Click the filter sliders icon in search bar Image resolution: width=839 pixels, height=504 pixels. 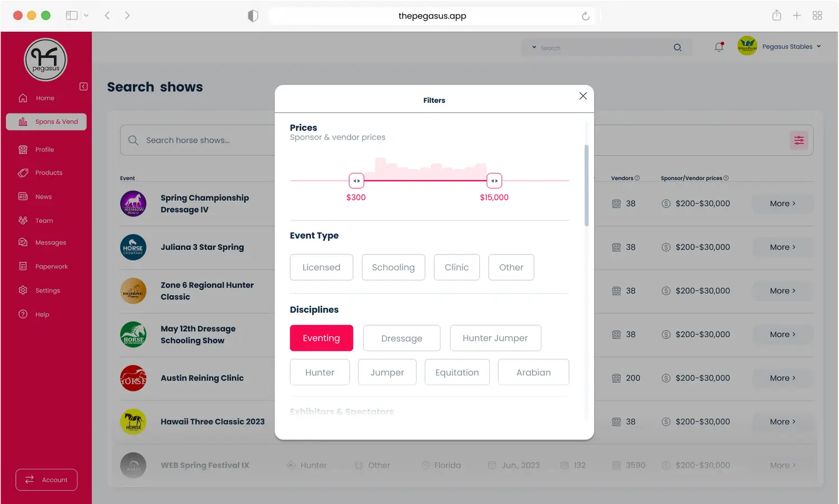point(799,140)
